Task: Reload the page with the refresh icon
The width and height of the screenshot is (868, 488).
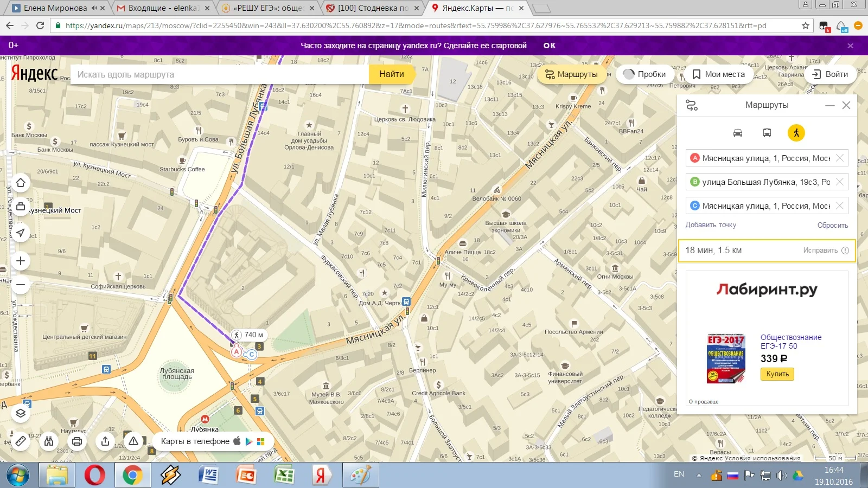Action: tap(40, 25)
